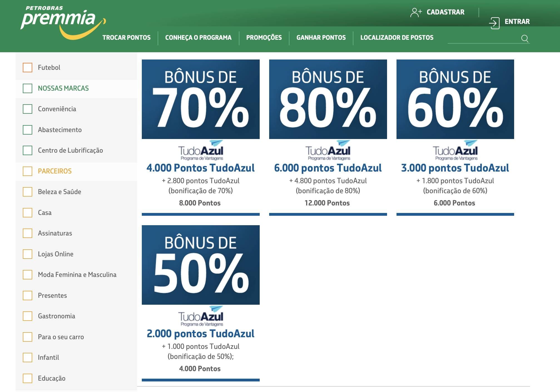Go to PROMOÇÕES menu item

pyautogui.click(x=264, y=38)
